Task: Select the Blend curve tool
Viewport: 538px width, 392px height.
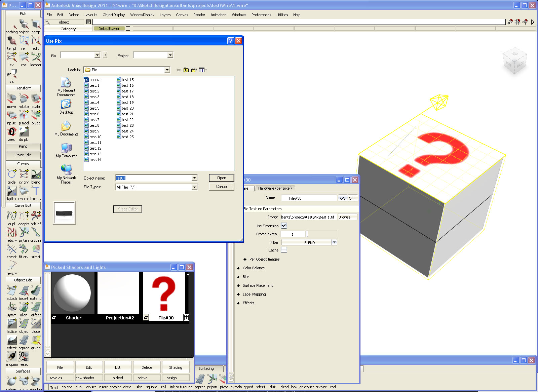Action: [35, 174]
